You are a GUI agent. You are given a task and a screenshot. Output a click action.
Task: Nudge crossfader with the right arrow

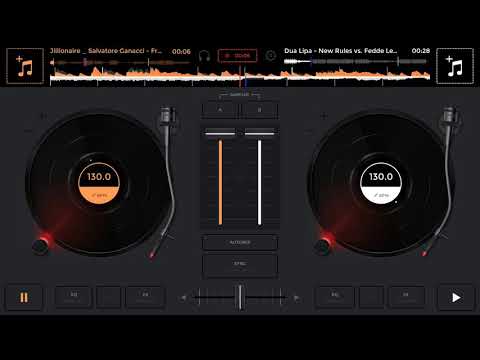pos(296,298)
